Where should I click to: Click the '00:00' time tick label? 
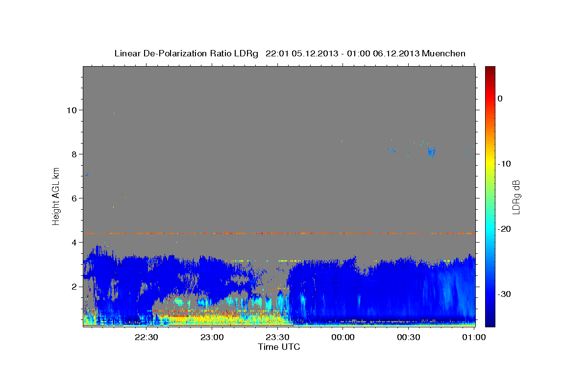343,338
